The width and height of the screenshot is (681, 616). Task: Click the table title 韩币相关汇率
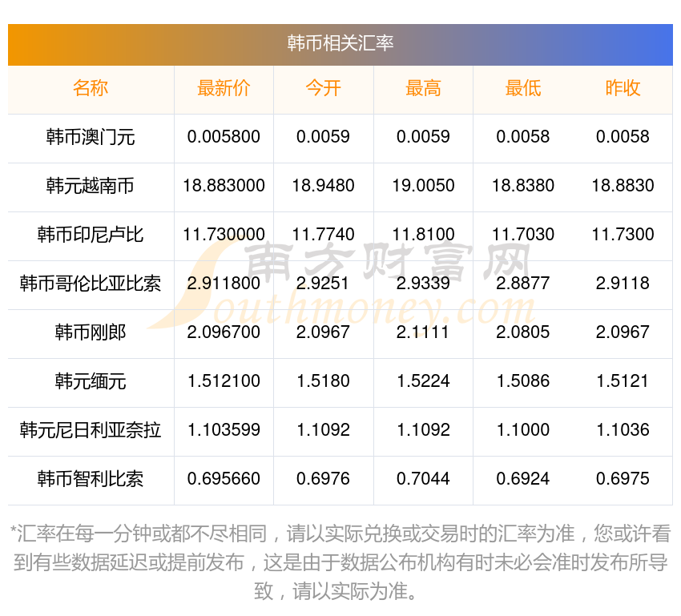pos(340,43)
